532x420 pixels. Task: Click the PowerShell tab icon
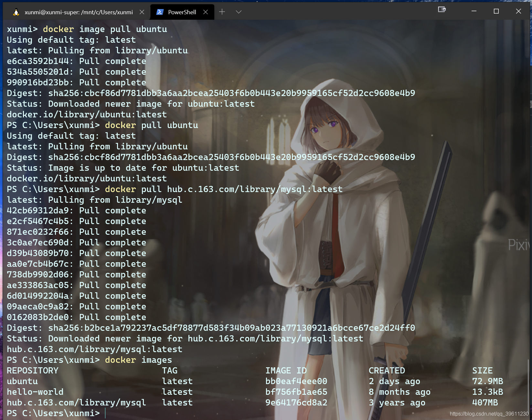pos(160,12)
